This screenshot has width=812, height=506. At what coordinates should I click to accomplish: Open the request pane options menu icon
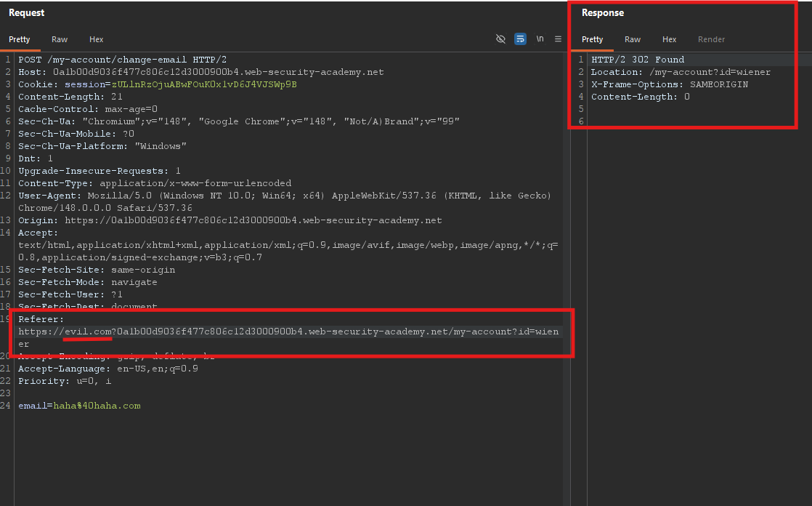coord(559,39)
